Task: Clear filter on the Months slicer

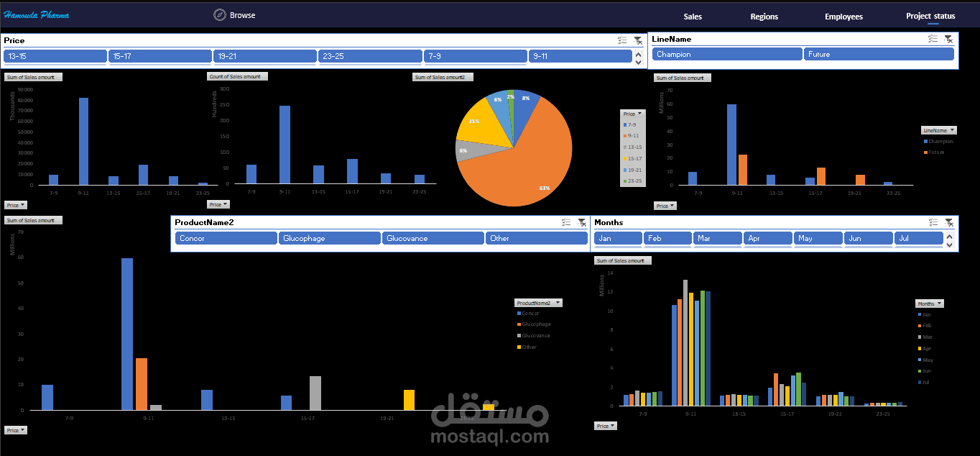Action: pos(949,222)
